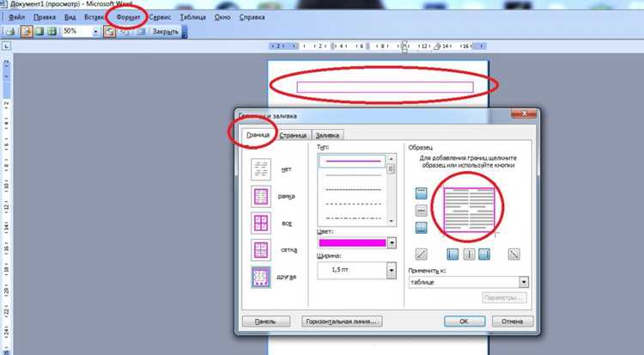The image size is (644, 355).
Task: Click the ruler tab selector in the corner
Action: 6,46
